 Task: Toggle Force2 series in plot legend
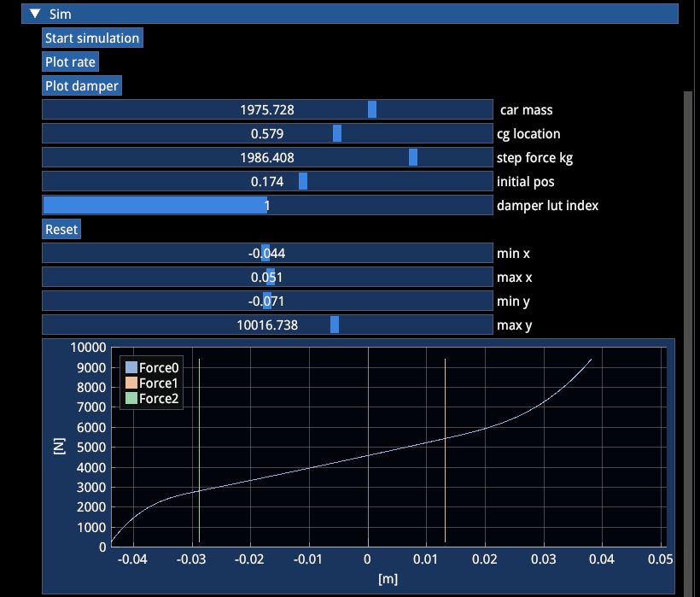click(152, 398)
